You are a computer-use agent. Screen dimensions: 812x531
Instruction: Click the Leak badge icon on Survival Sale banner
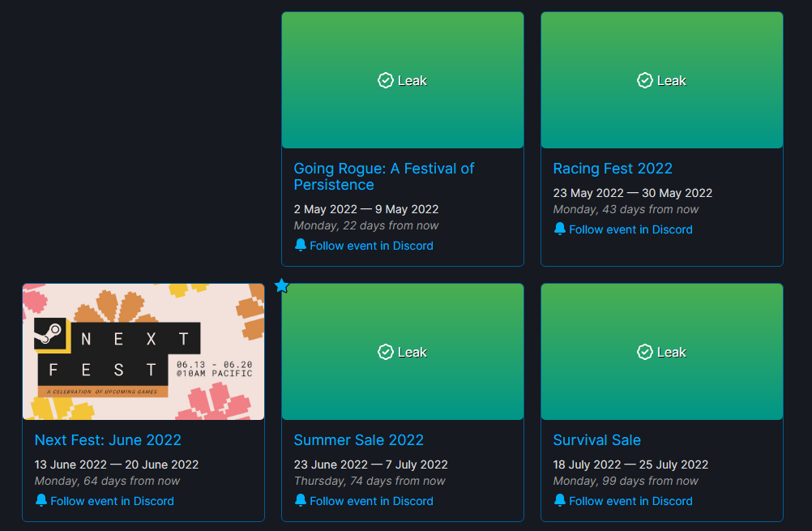click(644, 352)
